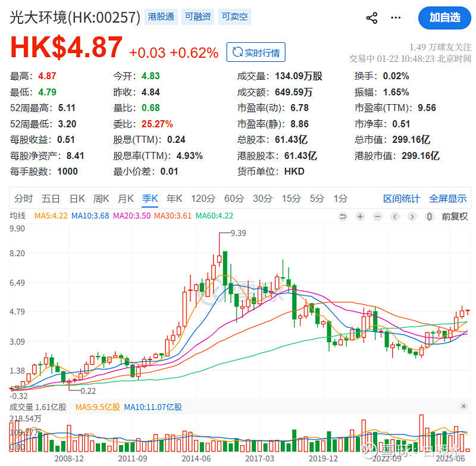Click the volume MA5:9.5亿股 label

98,407
